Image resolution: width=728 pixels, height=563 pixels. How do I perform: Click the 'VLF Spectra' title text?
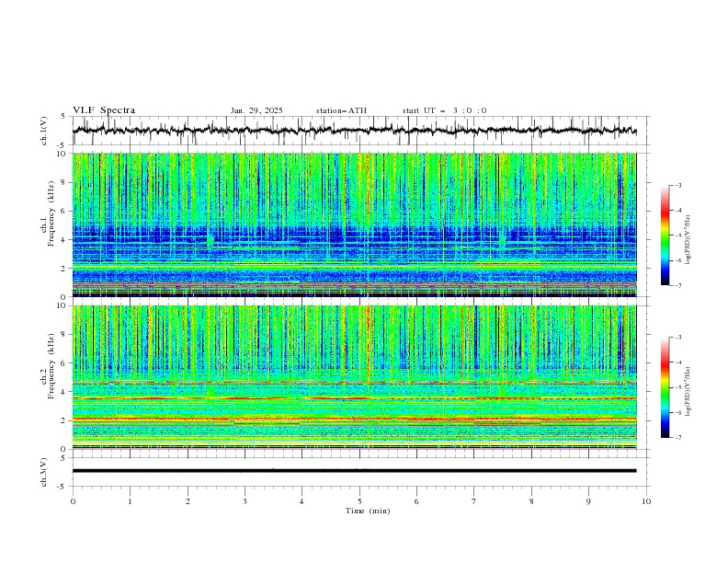click(104, 110)
